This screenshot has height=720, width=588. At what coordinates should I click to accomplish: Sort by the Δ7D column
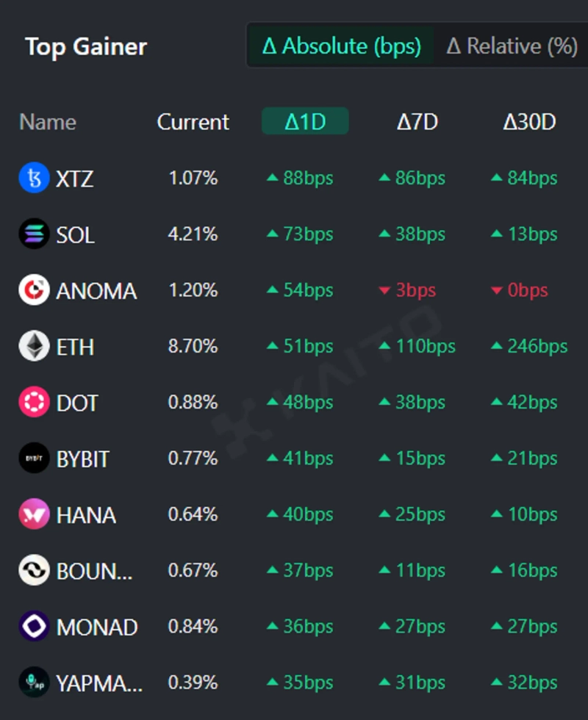pos(417,122)
